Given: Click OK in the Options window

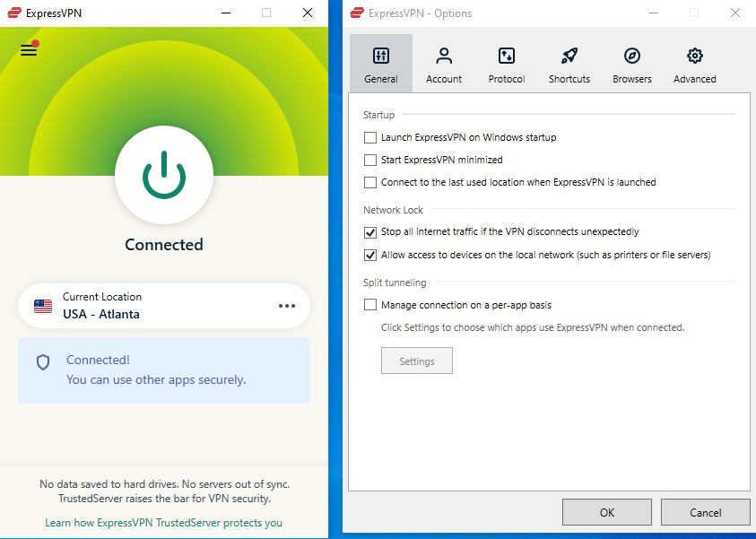Looking at the screenshot, I should (x=607, y=512).
